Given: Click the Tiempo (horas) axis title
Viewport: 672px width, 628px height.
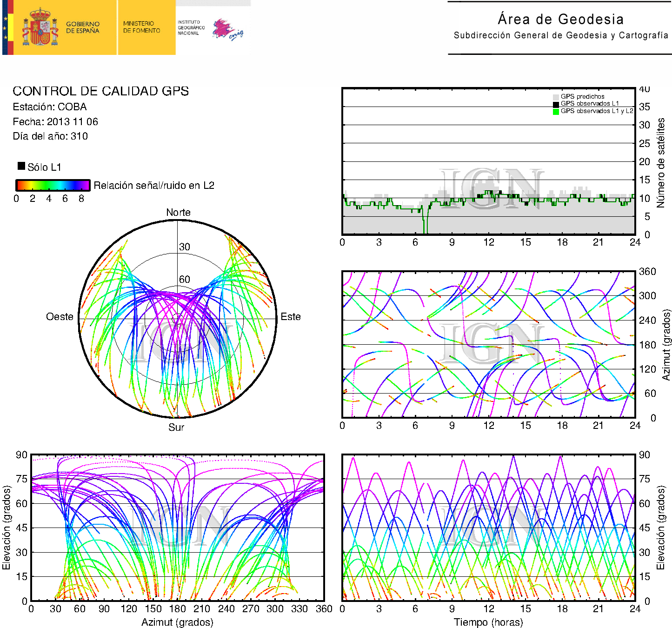Looking at the screenshot, I should click(488, 622).
